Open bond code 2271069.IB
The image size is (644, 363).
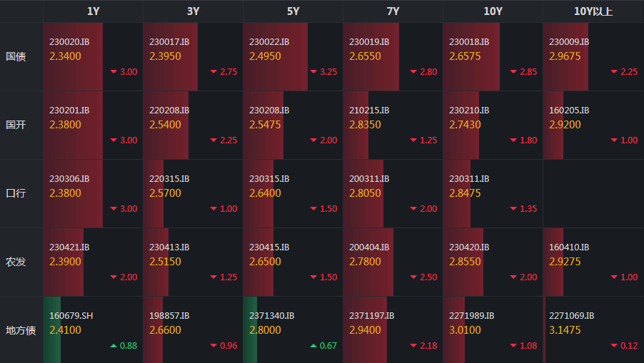[572, 316]
